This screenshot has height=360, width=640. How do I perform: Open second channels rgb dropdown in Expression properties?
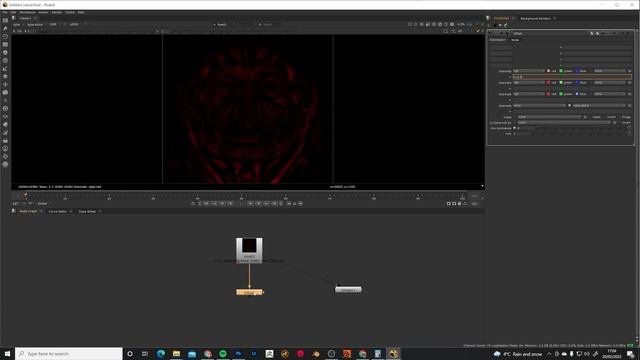tap(529, 82)
